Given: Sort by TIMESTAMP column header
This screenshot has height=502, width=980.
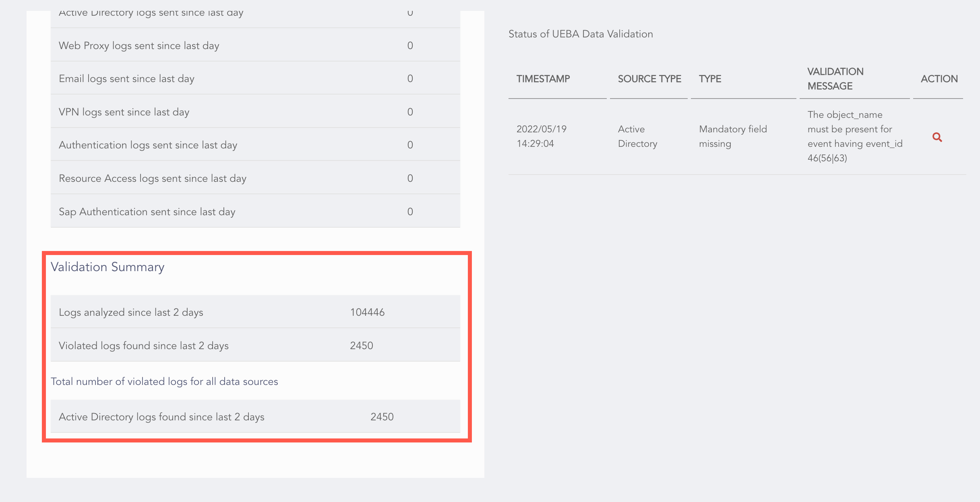Looking at the screenshot, I should 543,79.
